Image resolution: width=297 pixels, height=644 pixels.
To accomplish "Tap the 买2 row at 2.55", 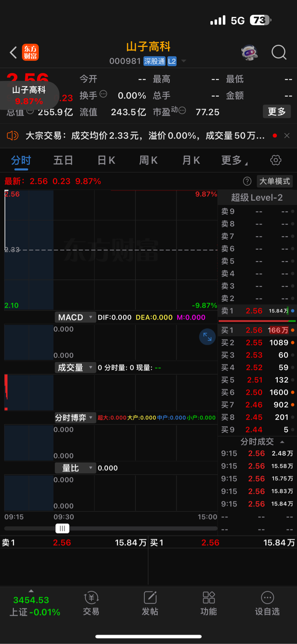I will click(x=257, y=343).
